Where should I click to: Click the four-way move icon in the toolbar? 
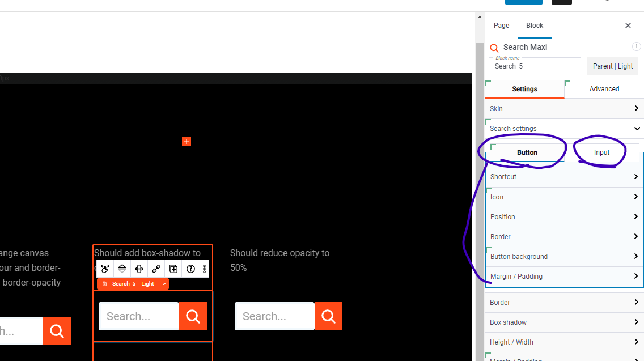(x=139, y=269)
